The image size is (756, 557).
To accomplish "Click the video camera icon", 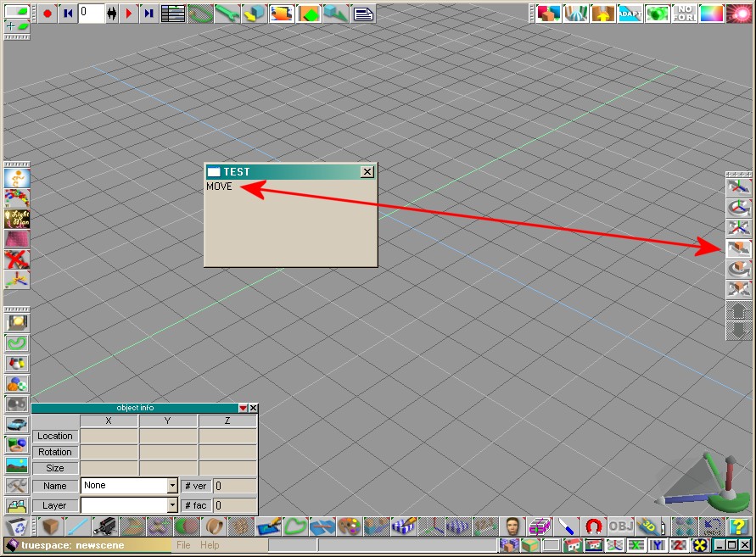I will click(104, 526).
